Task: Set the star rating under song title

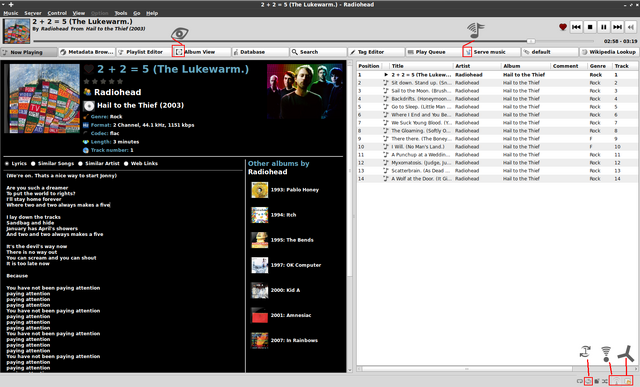Action: click(x=103, y=81)
